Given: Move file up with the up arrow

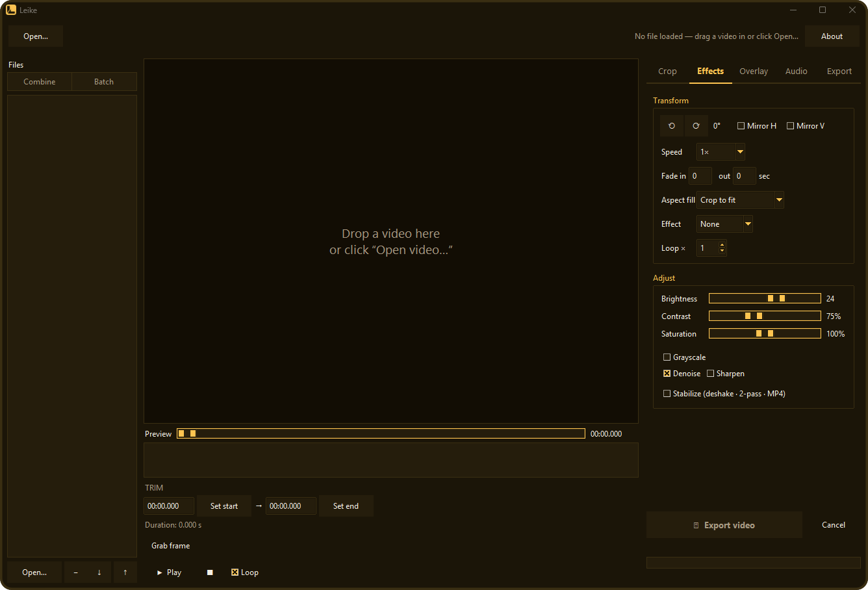Looking at the screenshot, I should click(x=125, y=572).
